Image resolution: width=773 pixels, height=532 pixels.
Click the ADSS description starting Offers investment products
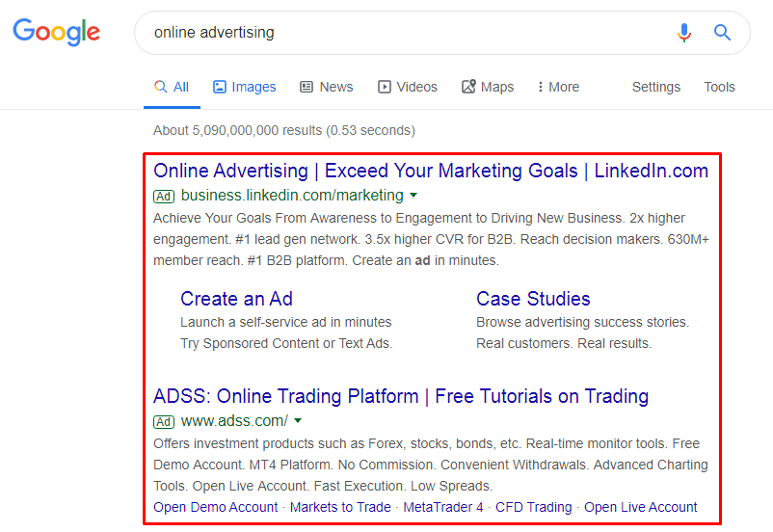[x=431, y=465]
